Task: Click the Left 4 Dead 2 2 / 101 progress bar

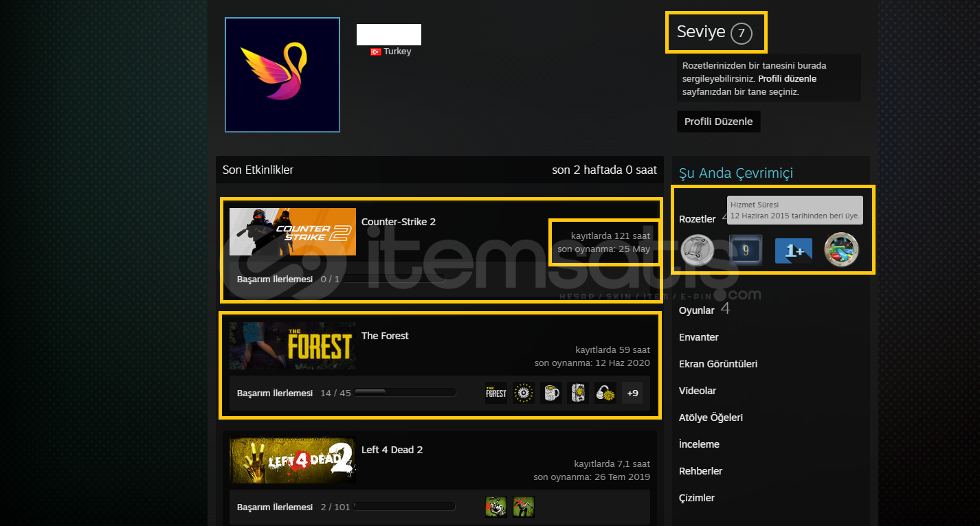Action: [x=405, y=507]
